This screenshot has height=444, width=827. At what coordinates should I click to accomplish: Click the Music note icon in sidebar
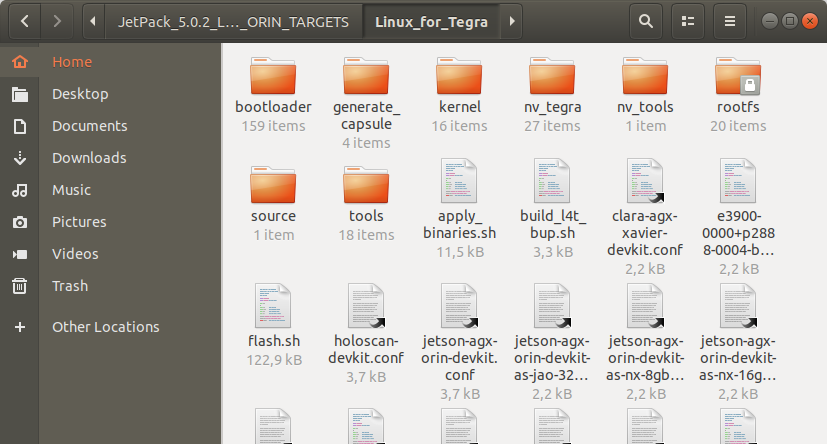(x=20, y=190)
